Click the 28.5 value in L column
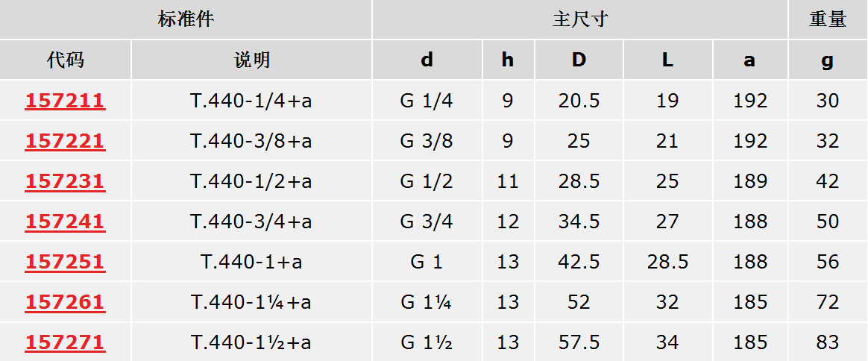 [x=667, y=262]
